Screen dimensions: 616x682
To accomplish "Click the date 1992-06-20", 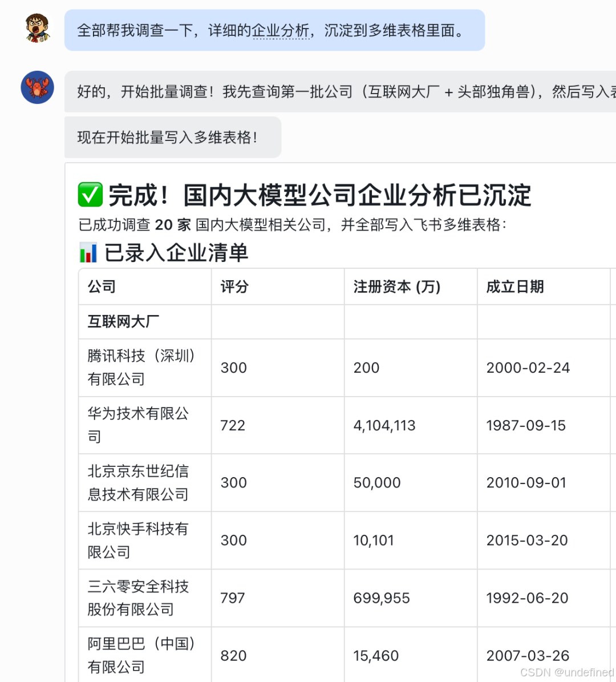I will pyautogui.click(x=528, y=598).
